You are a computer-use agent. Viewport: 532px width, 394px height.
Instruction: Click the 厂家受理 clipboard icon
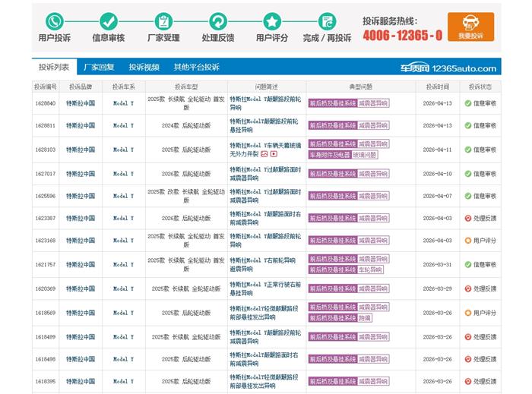163,21
